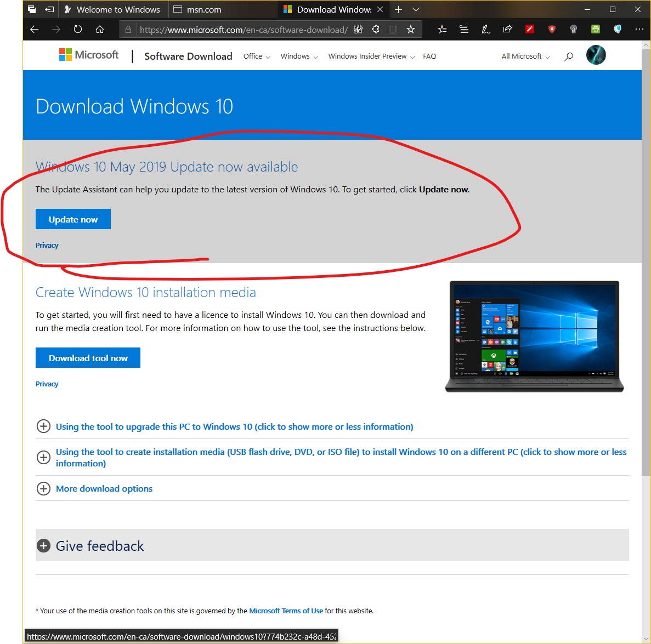Click the puzzle extension icon in address bar
Screen dimensions: 651x644
coord(376,30)
